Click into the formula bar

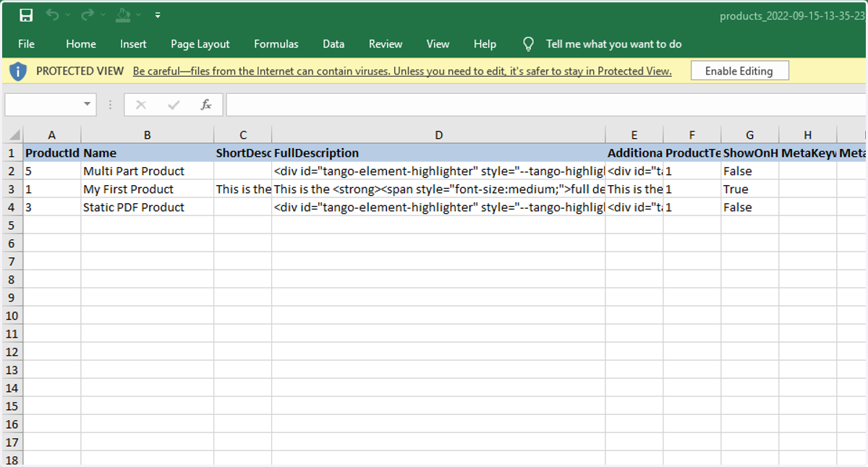[546, 105]
